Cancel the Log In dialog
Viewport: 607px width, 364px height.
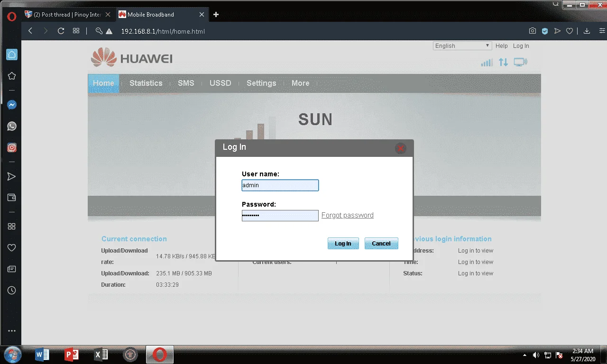[x=381, y=244]
